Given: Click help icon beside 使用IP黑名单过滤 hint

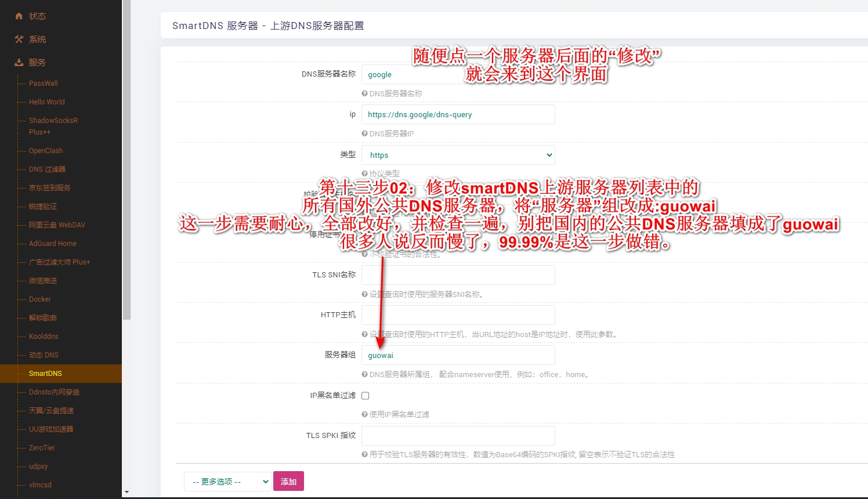Looking at the screenshot, I should tap(365, 414).
